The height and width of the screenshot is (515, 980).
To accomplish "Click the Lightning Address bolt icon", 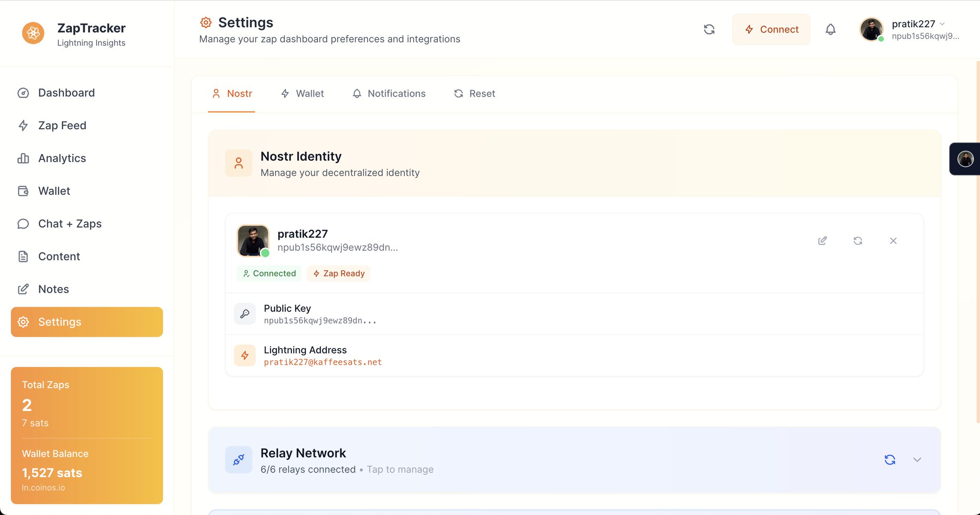I will pyautogui.click(x=245, y=356).
